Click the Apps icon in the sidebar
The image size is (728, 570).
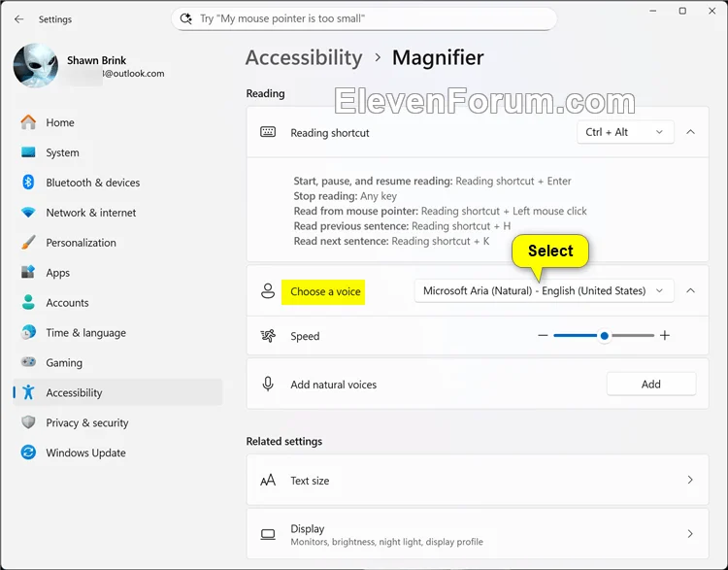28,272
